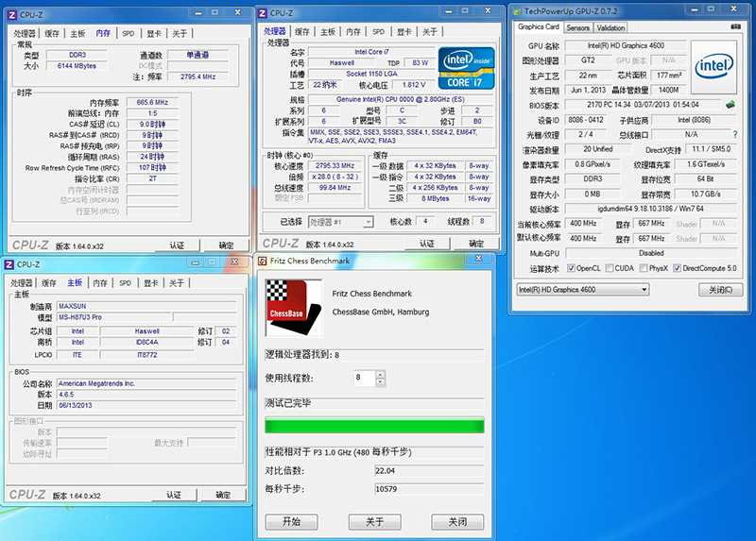
Task: Click 确定 in the memory CPU-Z window
Action: [226, 245]
